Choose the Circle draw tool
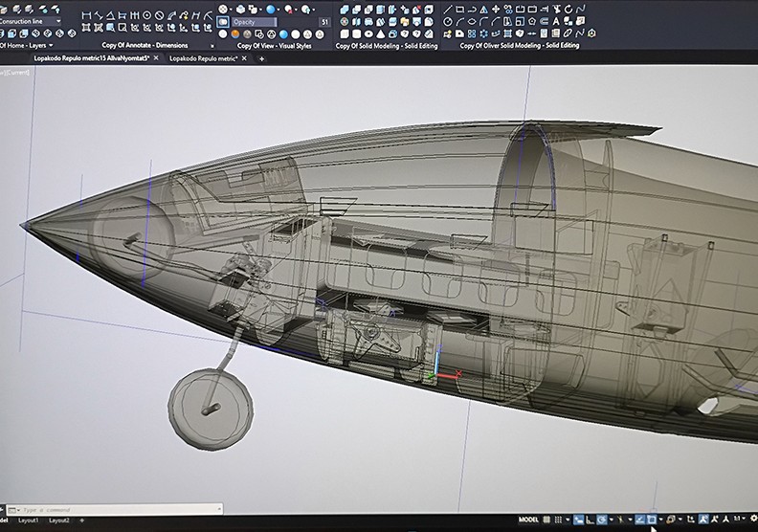The height and width of the screenshot is (532, 758). pyautogui.click(x=448, y=21)
